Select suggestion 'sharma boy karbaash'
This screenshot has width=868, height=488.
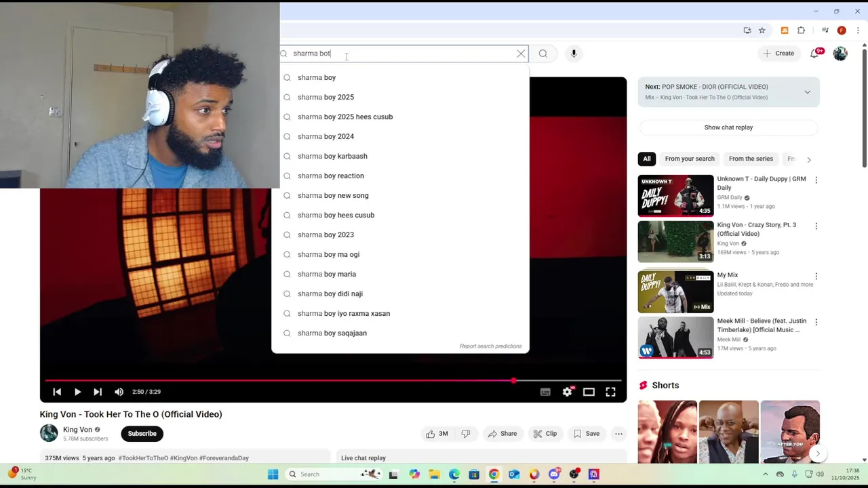400,156
